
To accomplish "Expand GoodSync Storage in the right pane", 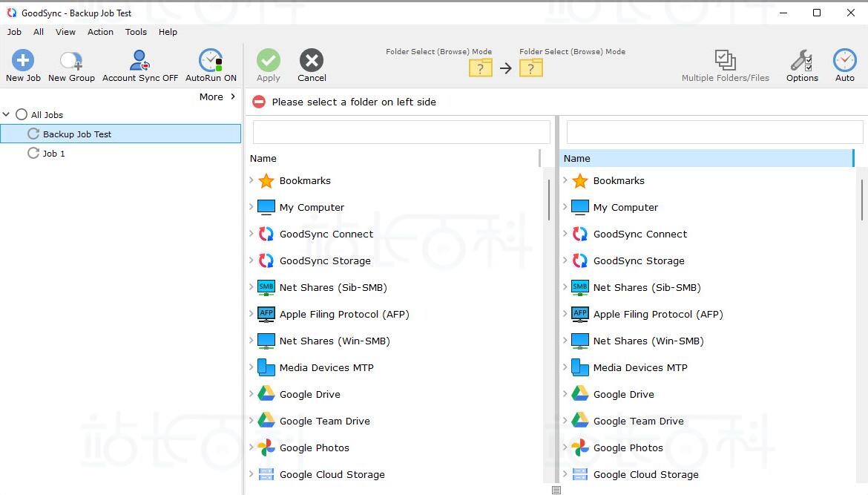I will coord(565,260).
